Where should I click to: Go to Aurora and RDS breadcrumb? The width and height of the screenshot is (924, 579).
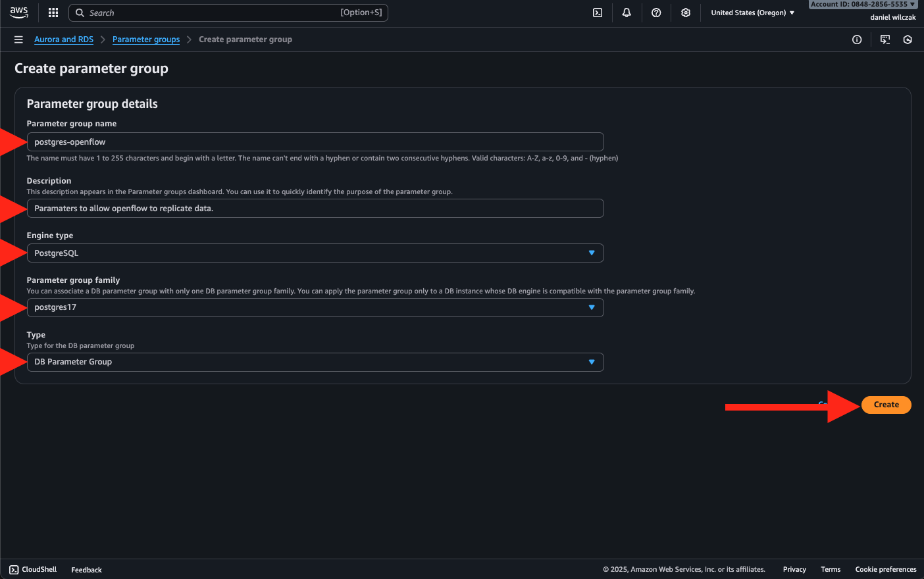(x=64, y=39)
